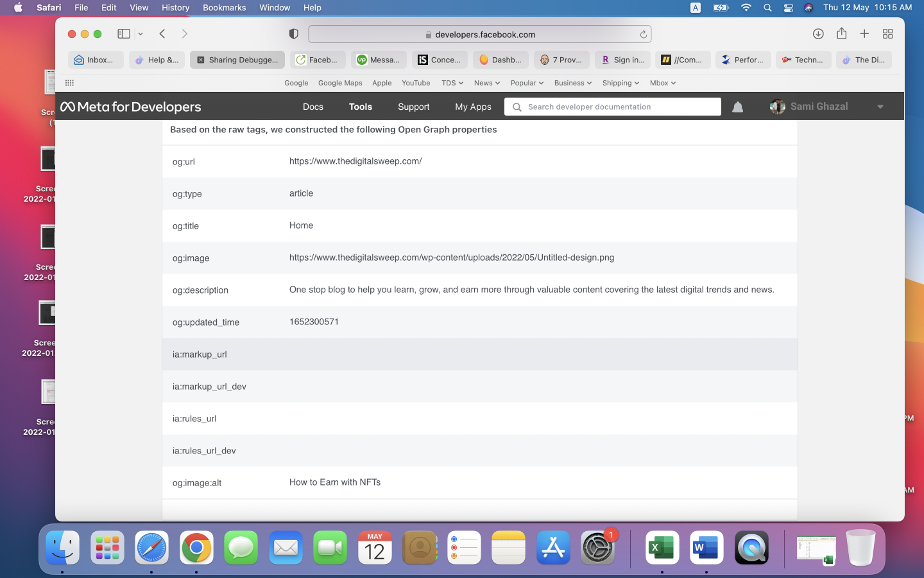Switch to the 7 Prov... tab
The width and height of the screenshot is (924, 578).
[x=561, y=60]
